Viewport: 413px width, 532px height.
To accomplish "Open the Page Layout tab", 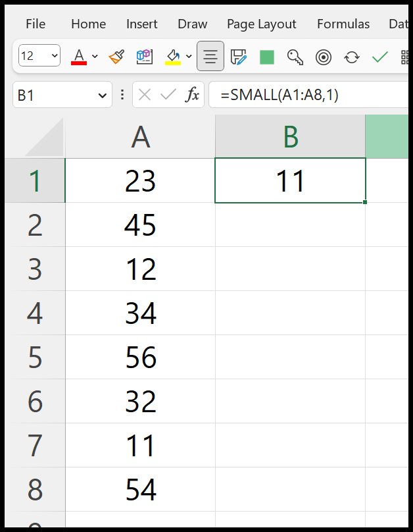I will [261, 24].
